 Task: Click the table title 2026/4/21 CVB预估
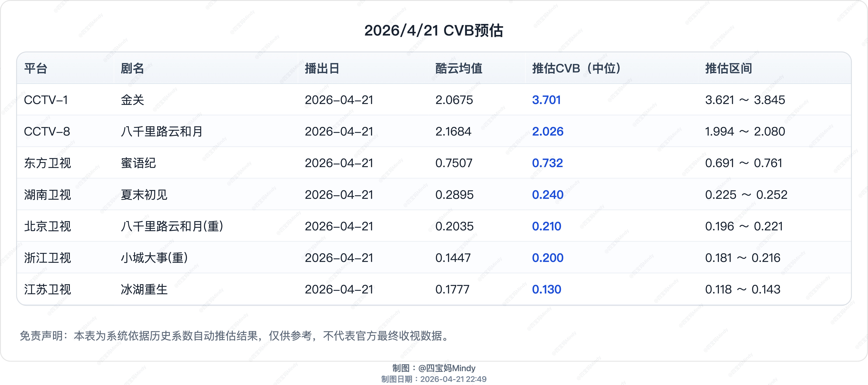[x=434, y=31]
